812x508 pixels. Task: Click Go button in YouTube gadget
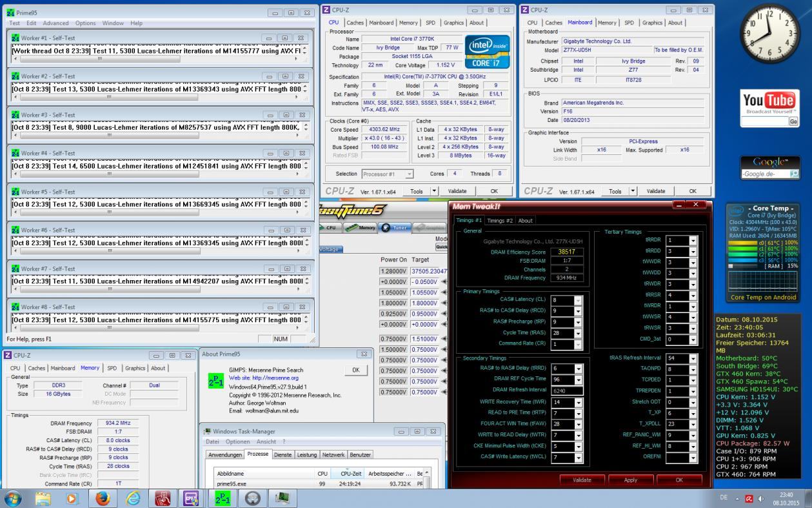pos(793,121)
